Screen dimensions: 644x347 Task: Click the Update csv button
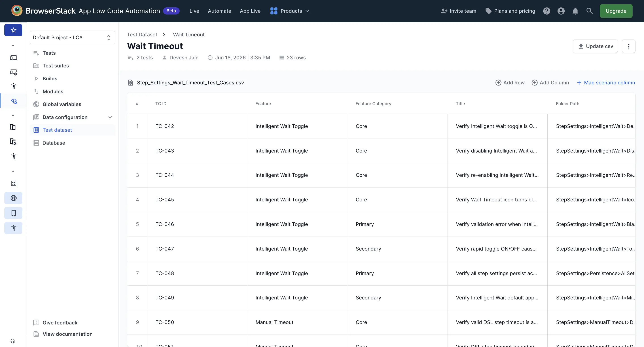click(595, 46)
